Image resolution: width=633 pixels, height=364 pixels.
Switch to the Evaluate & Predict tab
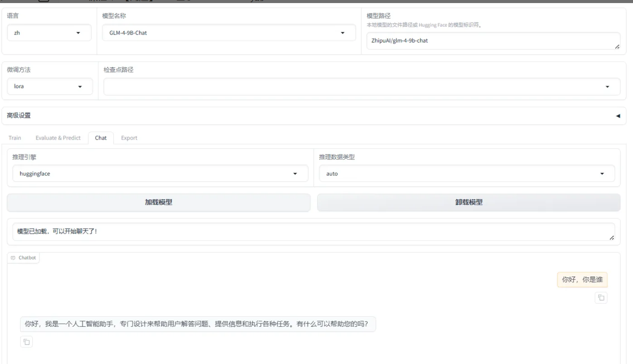click(58, 138)
